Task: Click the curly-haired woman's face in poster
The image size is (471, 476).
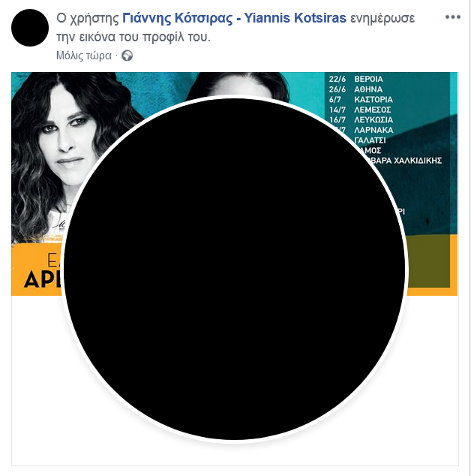Action: [x=65, y=137]
